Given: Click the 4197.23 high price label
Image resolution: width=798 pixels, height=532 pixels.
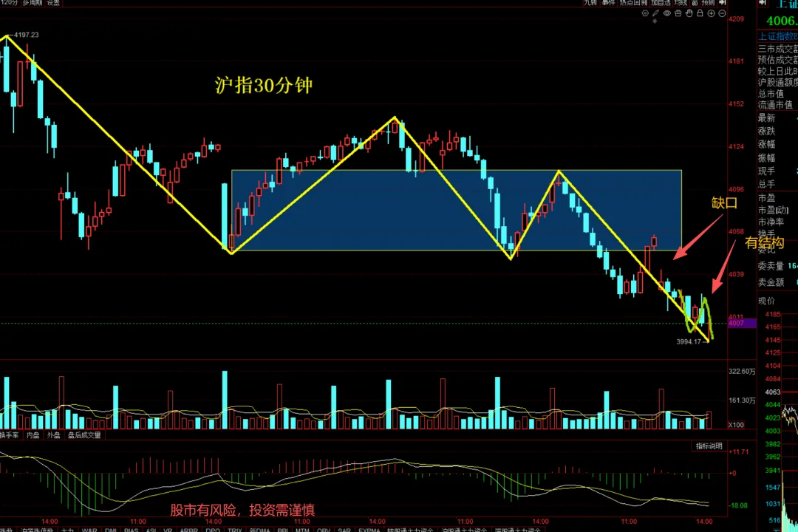Looking at the screenshot, I should (26, 35).
